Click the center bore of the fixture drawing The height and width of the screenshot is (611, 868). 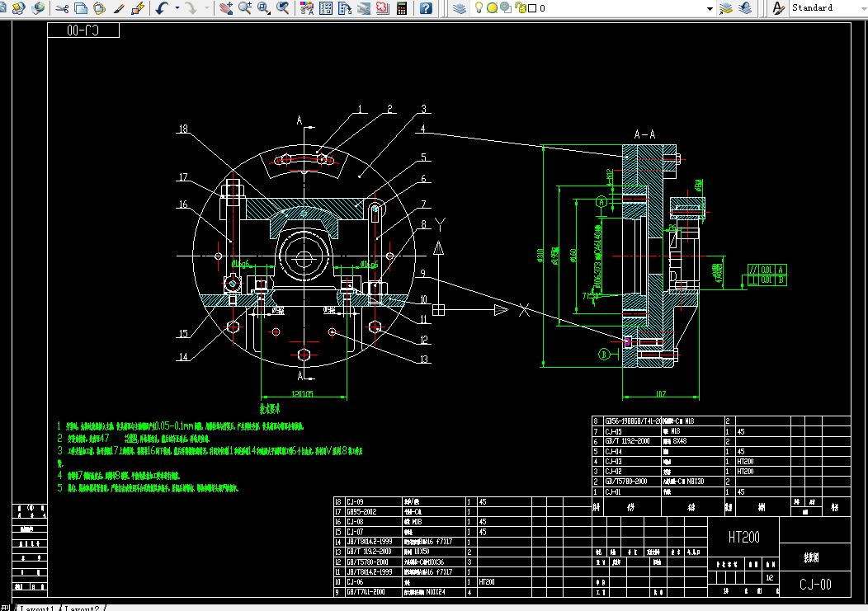(304, 257)
